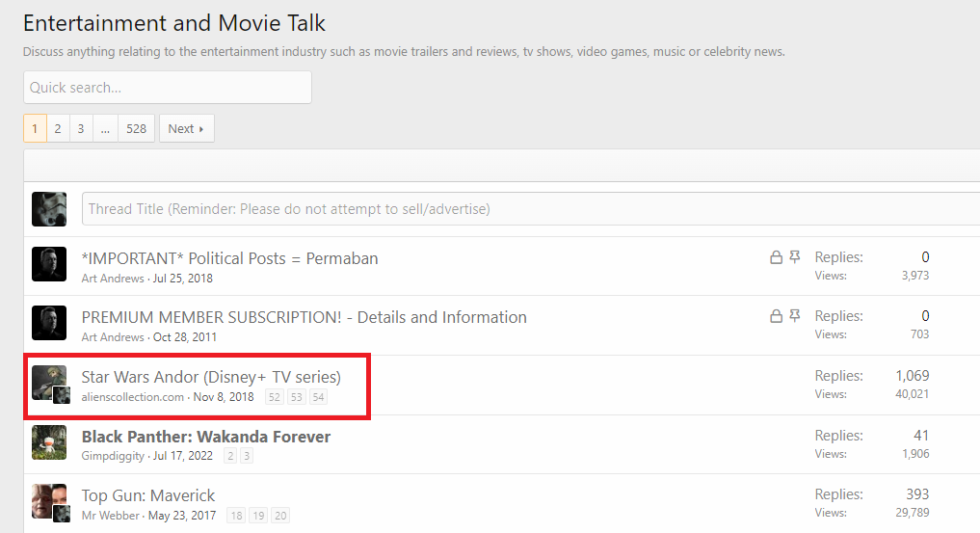980x533 pixels.
Task: Jump to page 20 of Top Gun thread
Action: point(280,516)
